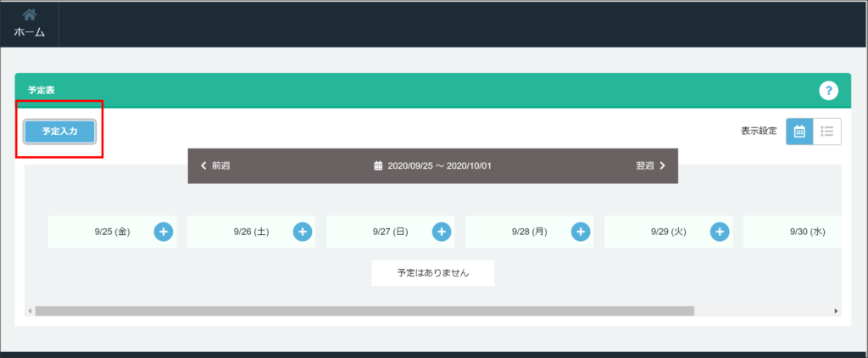868x358 pixels.
Task: Open the help question mark icon
Action: pyautogui.click(x=828, y=90)
